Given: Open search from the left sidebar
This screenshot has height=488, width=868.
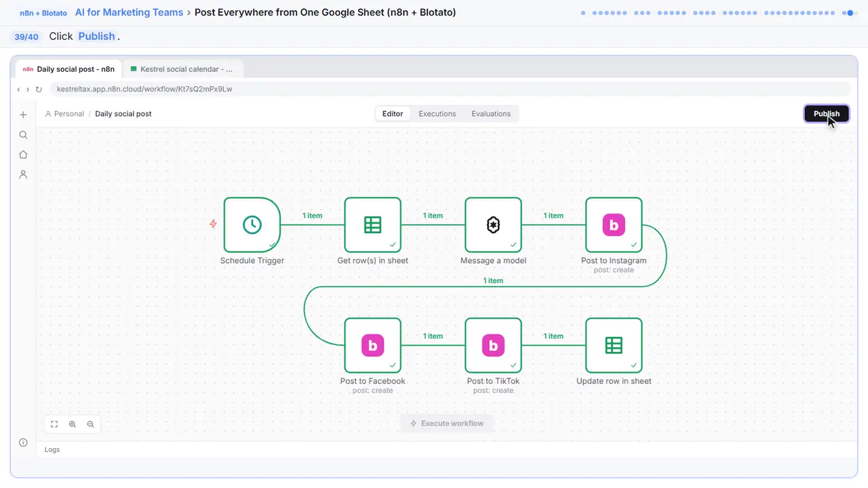Looking at the screenshot, I should (x=23, y=135).
